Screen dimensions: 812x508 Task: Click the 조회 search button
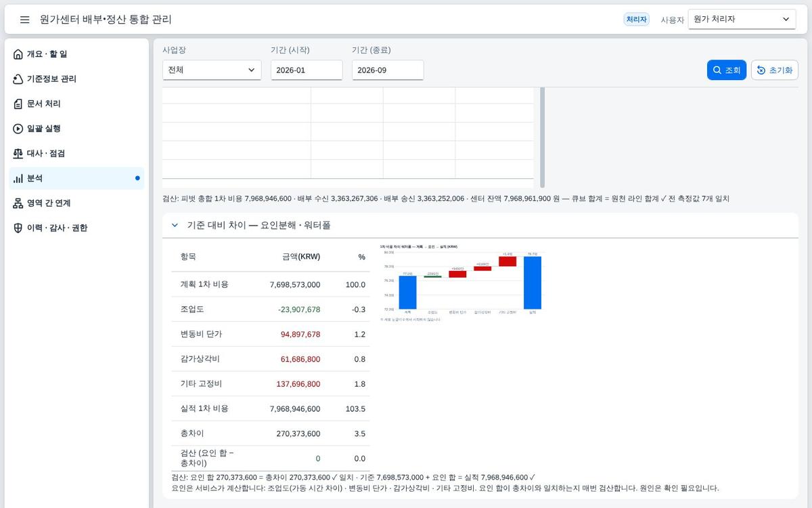coord(727,70)
